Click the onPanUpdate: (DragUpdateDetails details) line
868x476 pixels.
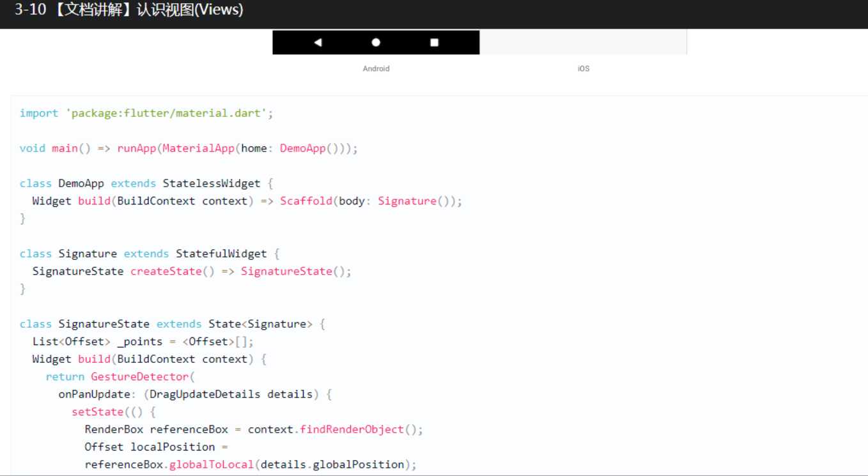tap(195, 394)
